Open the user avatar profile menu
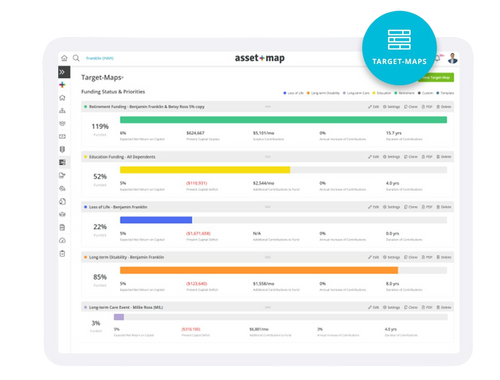Image resolution: width=500 pixels, height=380 pixels. click(452, 58)
